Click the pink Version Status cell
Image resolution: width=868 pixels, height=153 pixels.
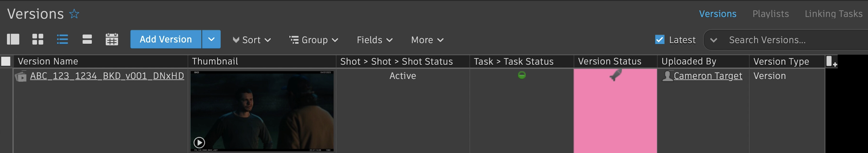(615, 111)
